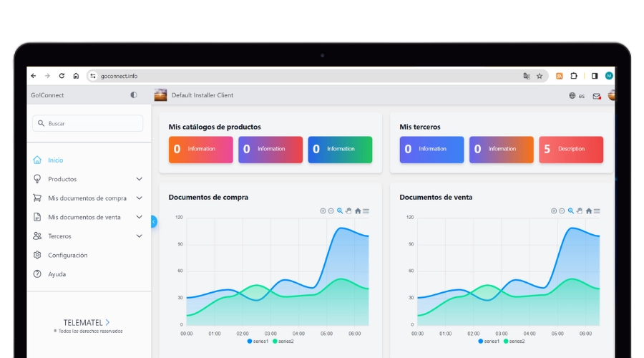Go back in browser history
Screen dimensions: 644x358
pyautogui.click(x=34, y=76)
